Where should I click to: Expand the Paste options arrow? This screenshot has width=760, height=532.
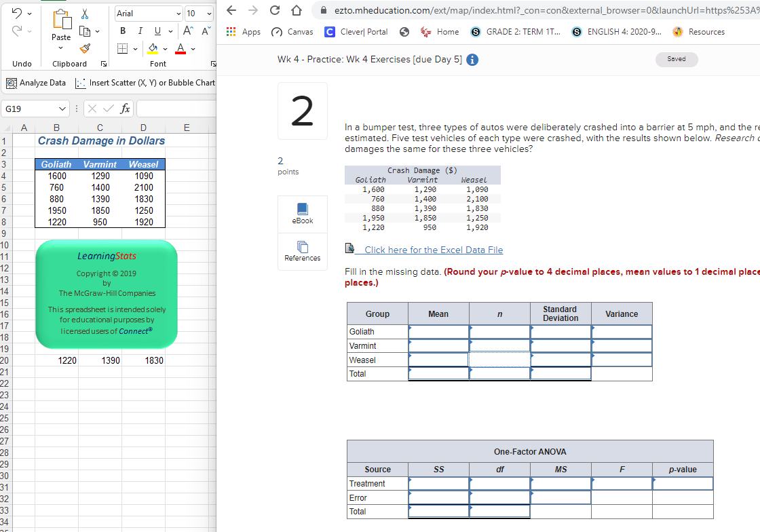pos(61,48)
